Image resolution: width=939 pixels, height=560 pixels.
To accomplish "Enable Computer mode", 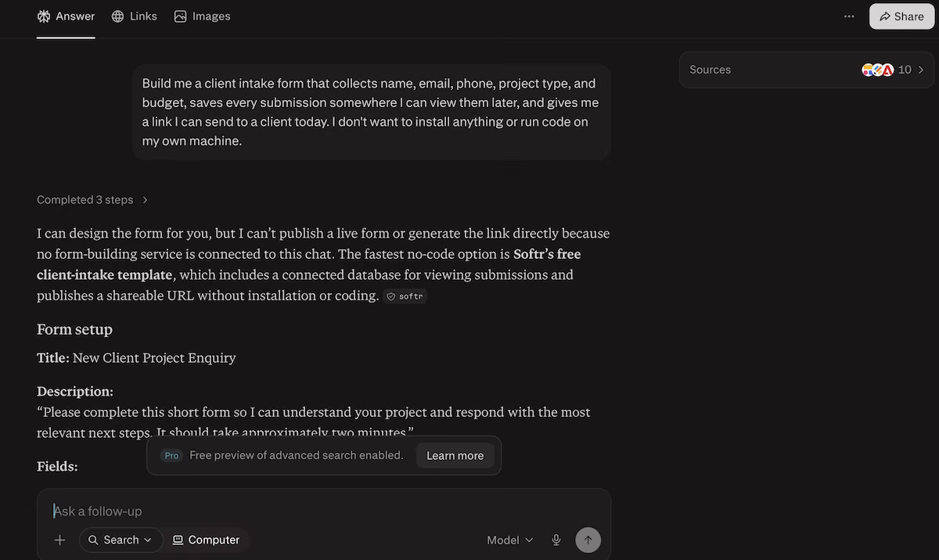I will pyautogui.click(x=207, y=540).
